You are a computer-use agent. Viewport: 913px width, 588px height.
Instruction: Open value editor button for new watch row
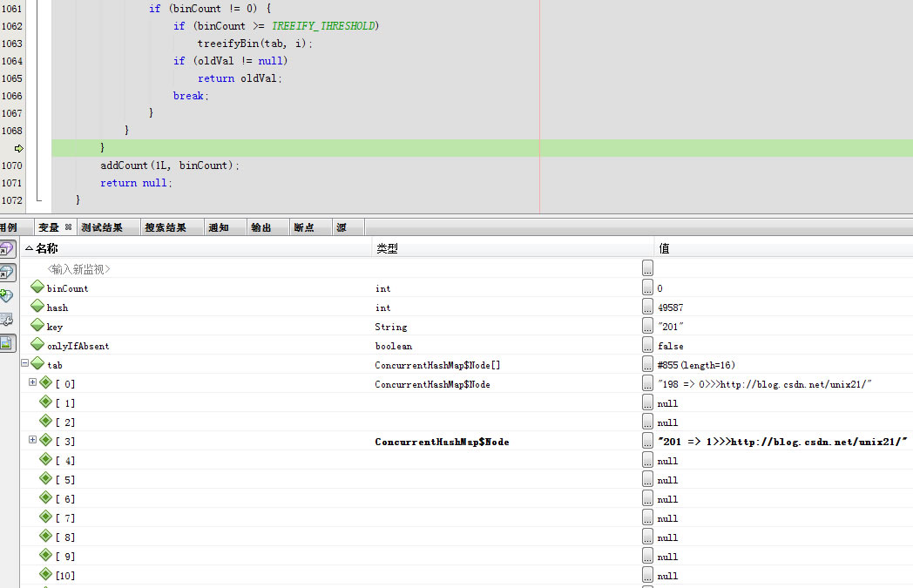647,267
